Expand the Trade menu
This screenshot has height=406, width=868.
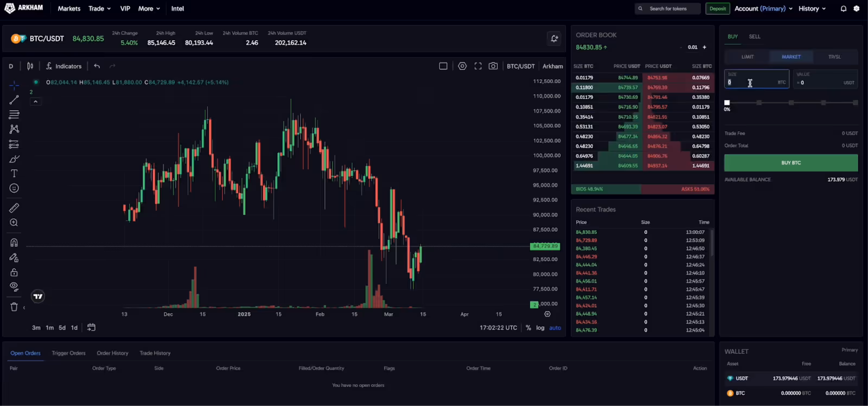99,9
